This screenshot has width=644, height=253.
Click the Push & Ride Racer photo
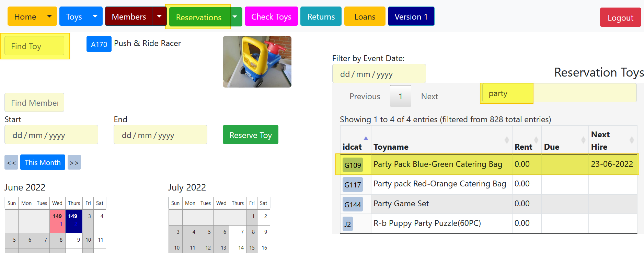[257, 62]
